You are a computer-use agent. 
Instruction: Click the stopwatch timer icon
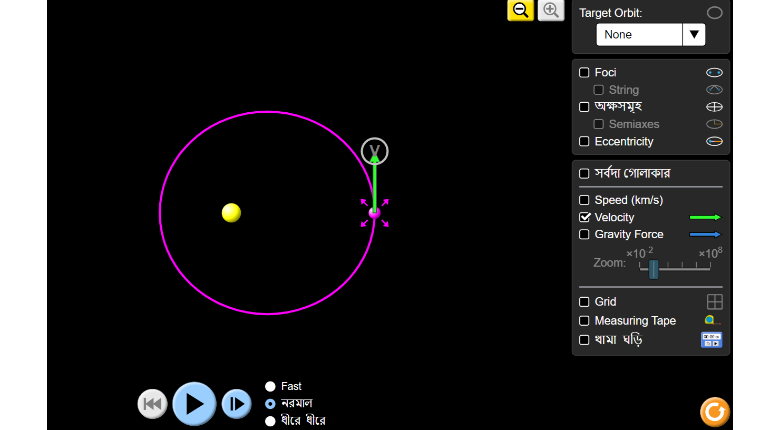pos(711,340)
